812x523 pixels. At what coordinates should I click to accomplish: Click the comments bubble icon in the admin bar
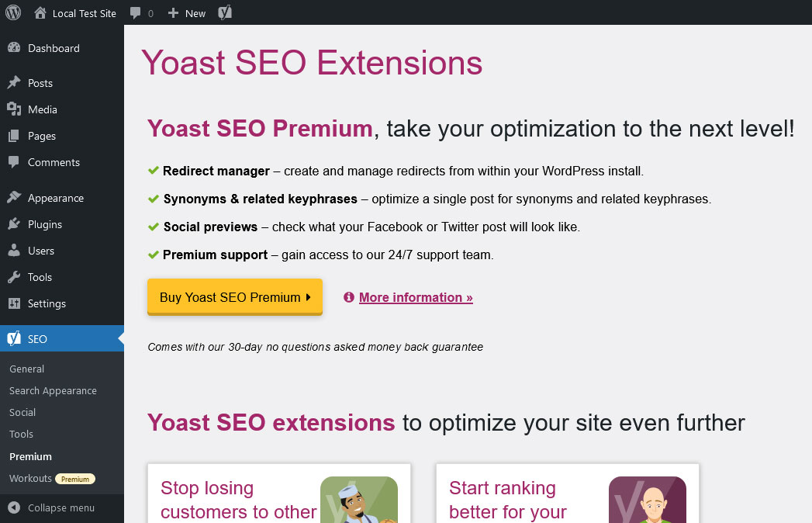pos(136,12)
